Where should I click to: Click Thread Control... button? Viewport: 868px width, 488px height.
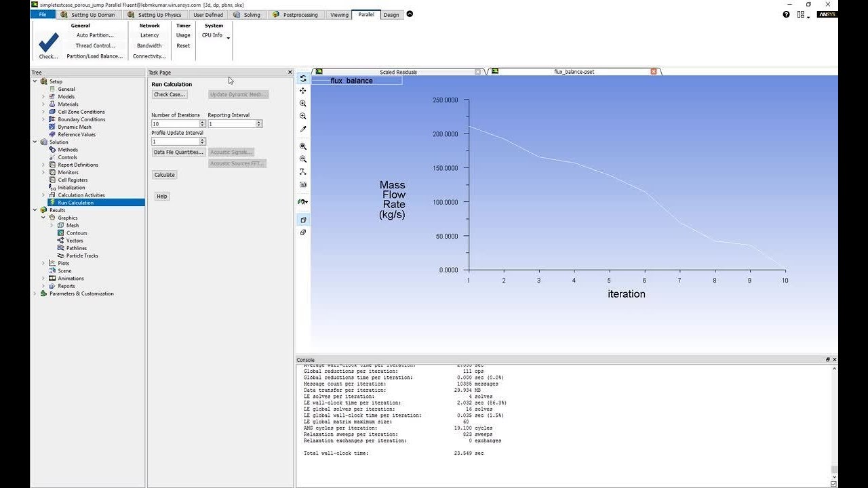click(x=95, y=46)
